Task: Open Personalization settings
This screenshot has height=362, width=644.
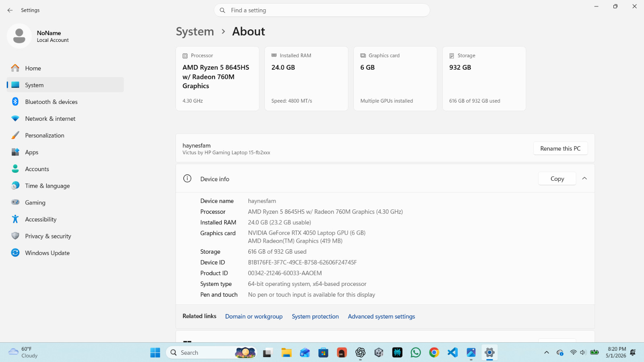Action: click(65, 135)
